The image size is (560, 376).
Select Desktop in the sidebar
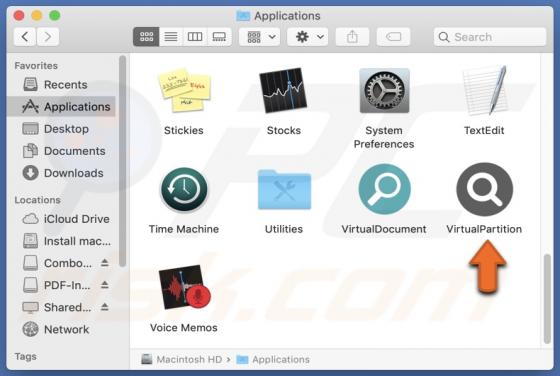[x=61, y=129]
